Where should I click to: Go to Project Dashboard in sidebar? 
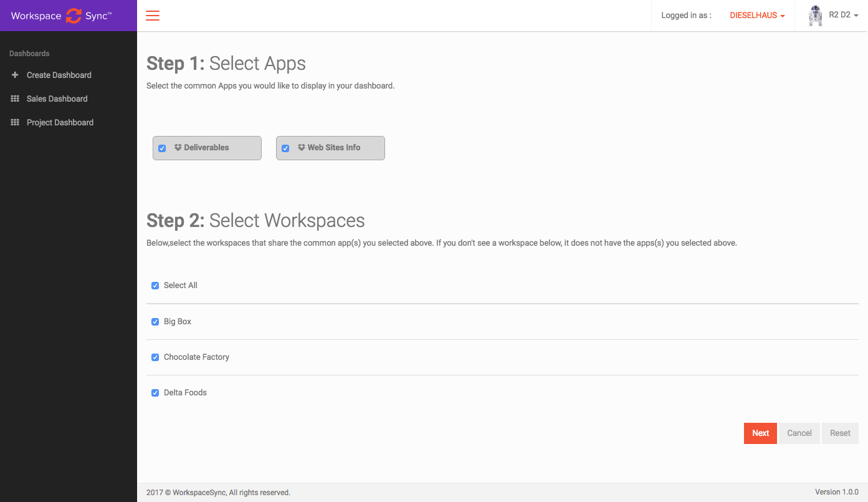(x=60, y=122)
